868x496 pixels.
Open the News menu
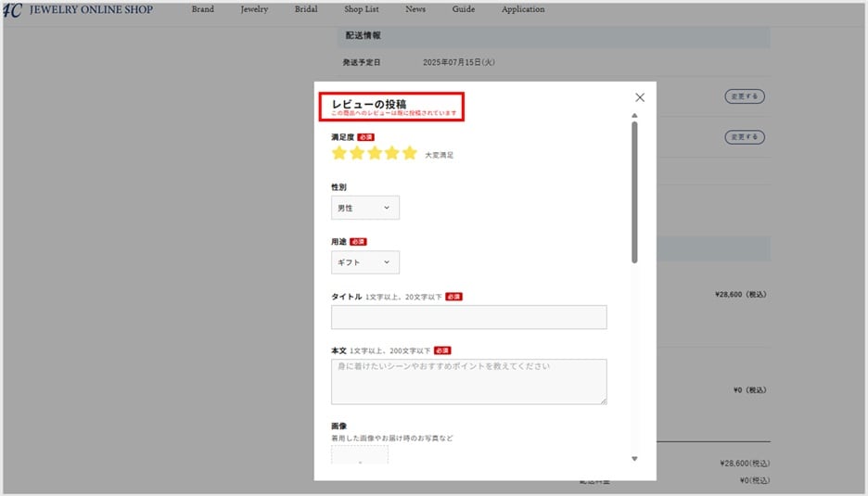click(x=415, y=9)
